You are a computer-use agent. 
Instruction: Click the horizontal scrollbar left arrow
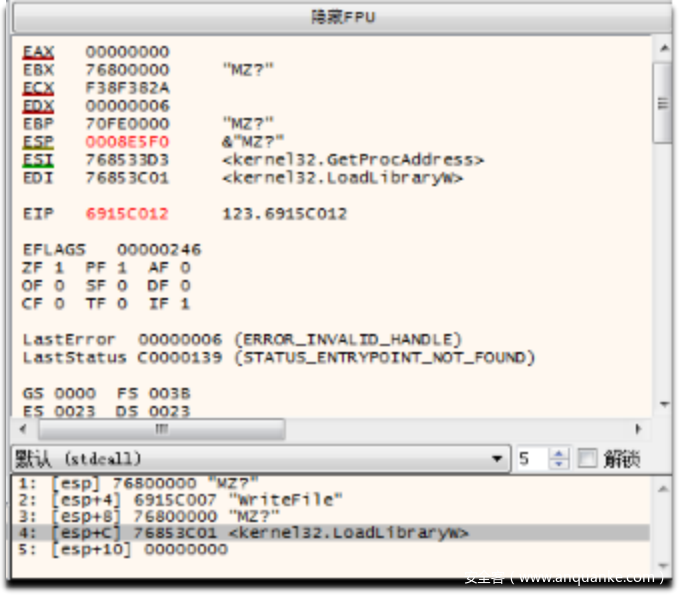coord(24,429)
